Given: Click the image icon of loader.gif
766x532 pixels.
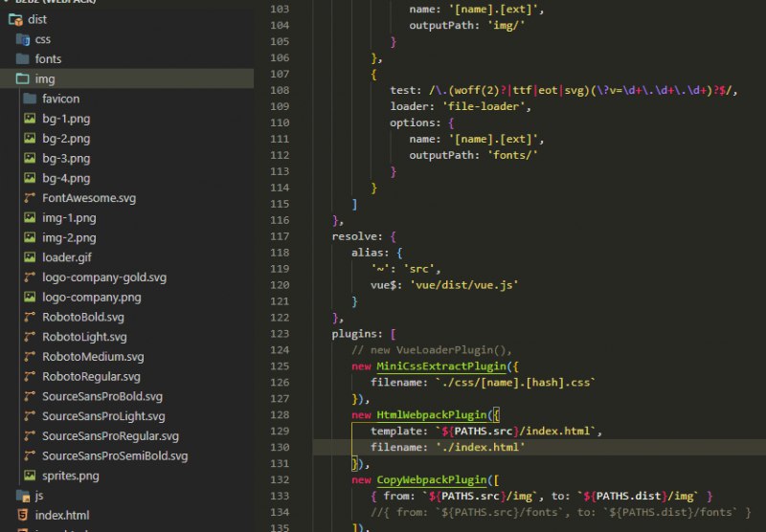Looking at the screenshot, I should click(x=30, y=257).
